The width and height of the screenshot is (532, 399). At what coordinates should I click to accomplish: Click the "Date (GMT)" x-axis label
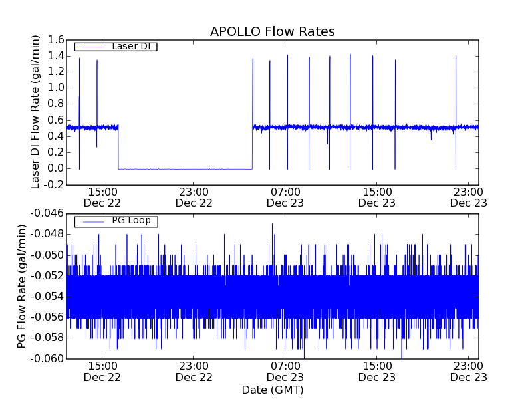272,389
